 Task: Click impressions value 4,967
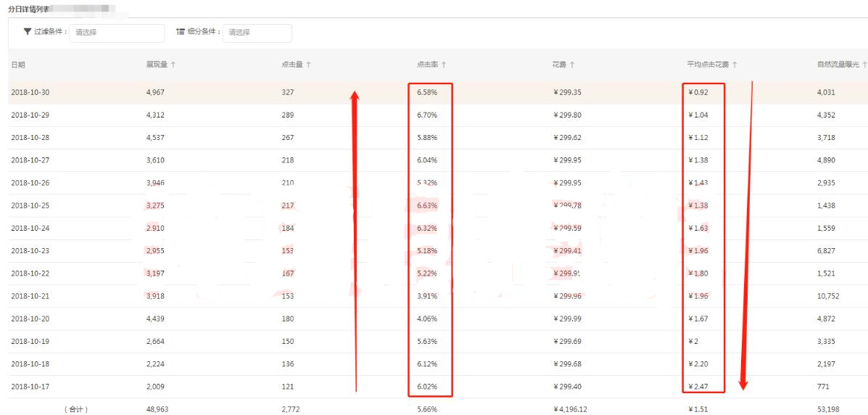coord(156,93)
